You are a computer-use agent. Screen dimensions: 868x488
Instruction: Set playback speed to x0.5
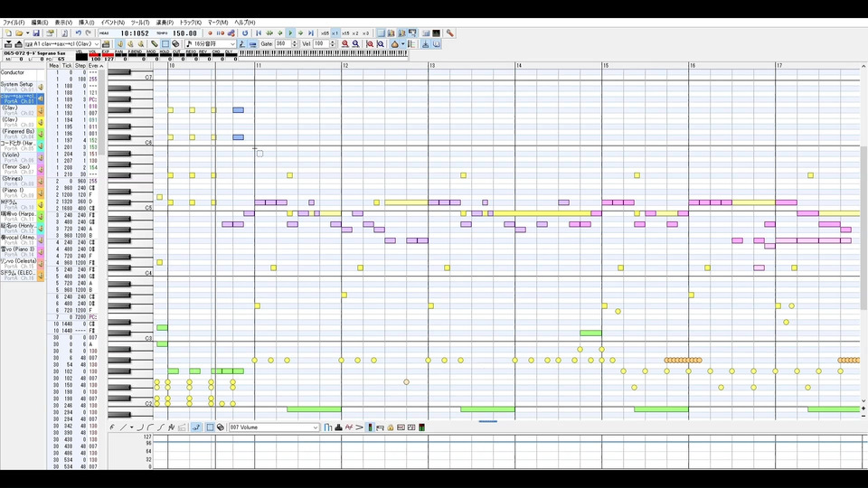point(325,33)
